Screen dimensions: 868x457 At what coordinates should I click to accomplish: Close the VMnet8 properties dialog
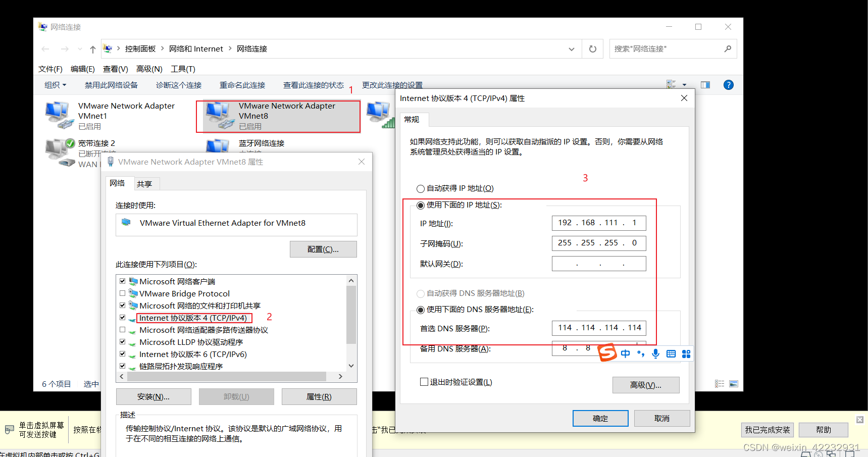pos(362,162)
